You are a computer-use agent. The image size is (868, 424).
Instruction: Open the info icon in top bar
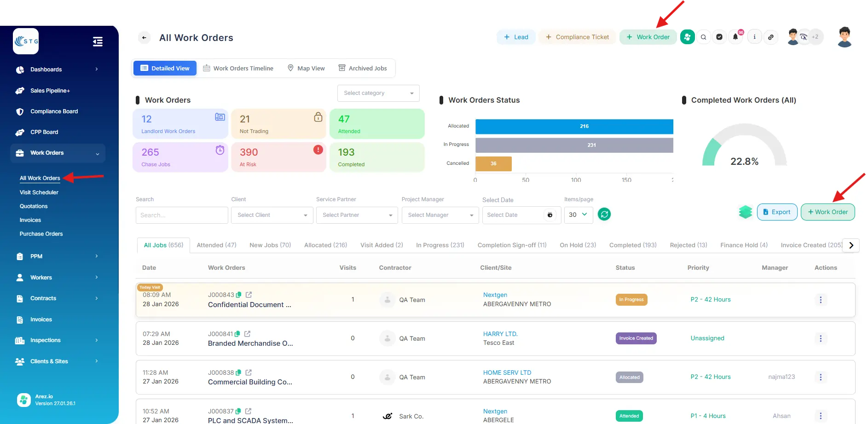point(754,37)
